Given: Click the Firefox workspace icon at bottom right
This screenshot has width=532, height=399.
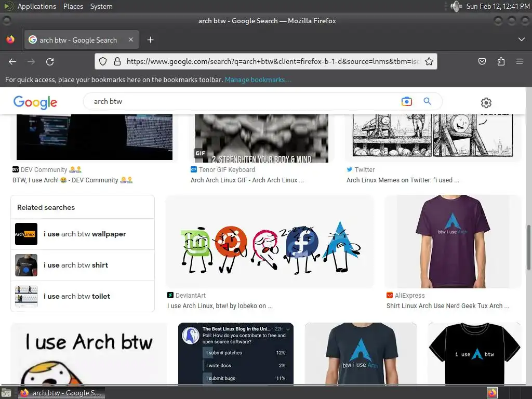Looking at the screenshot, I should pyautogui.click(x=492, y=393).
